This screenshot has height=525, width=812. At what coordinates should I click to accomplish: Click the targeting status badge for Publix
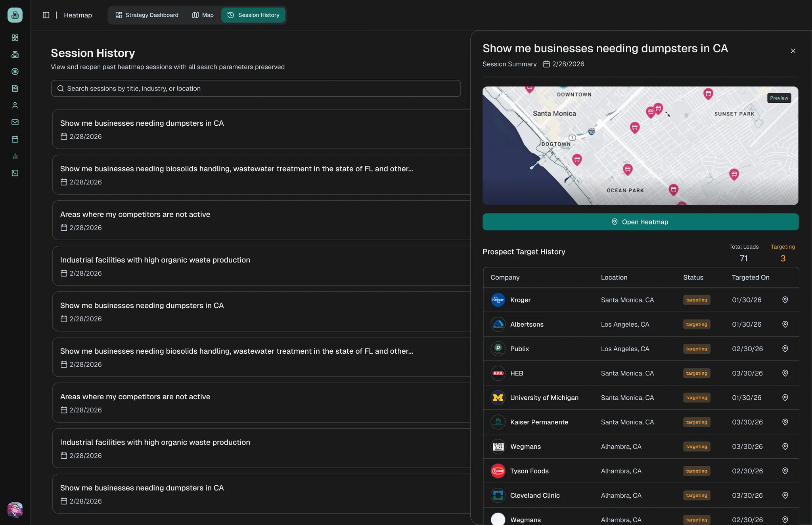click(697, 349)
